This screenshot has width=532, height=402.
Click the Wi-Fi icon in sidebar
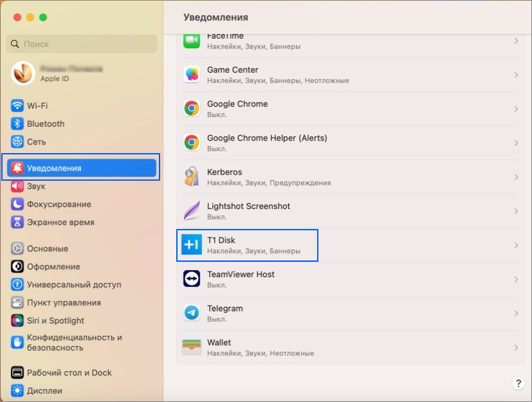point(17,105)
